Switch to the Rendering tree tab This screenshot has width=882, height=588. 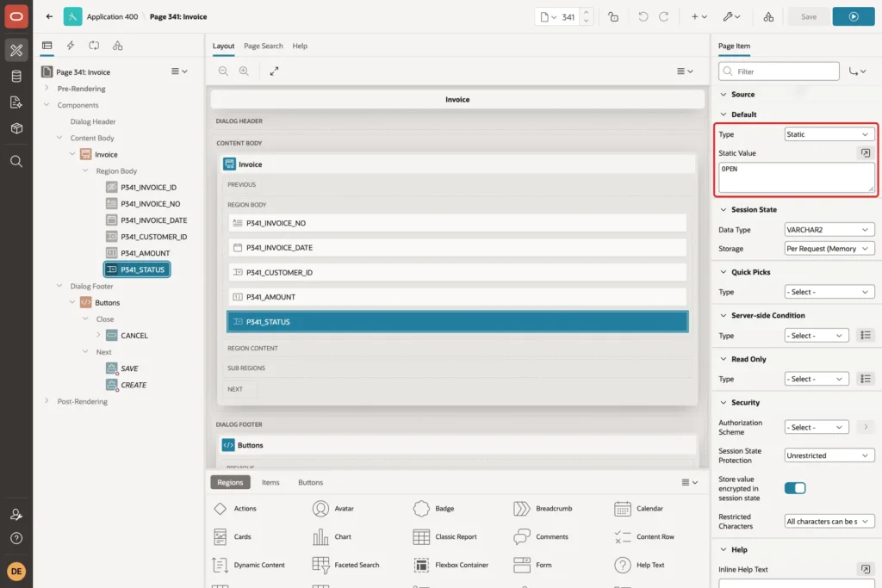47,46
